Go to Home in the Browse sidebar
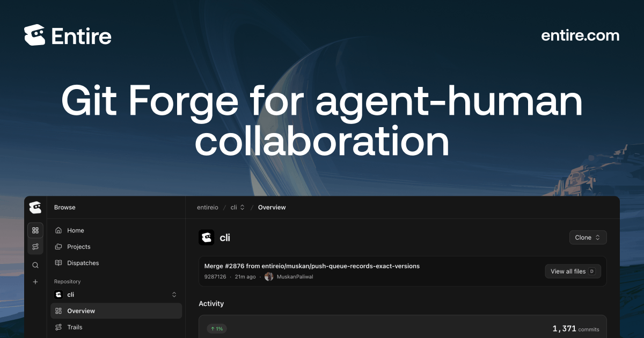644x338 pixels. point(116,231)
